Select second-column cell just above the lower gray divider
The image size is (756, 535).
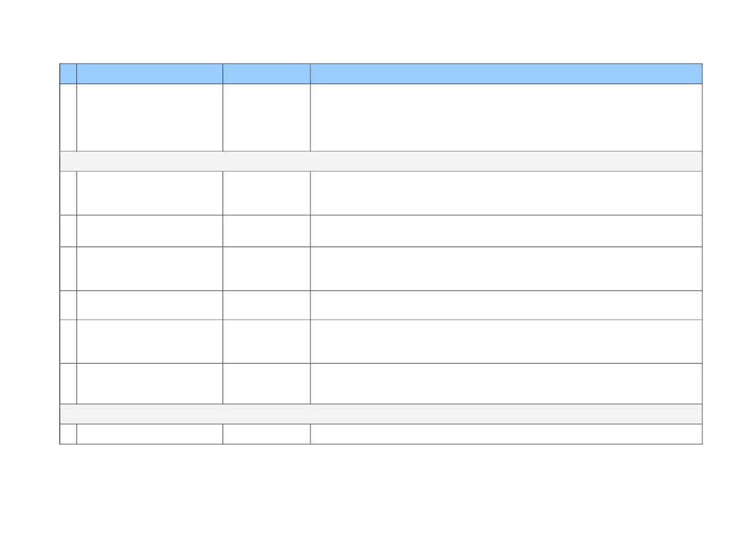(149, 384)
